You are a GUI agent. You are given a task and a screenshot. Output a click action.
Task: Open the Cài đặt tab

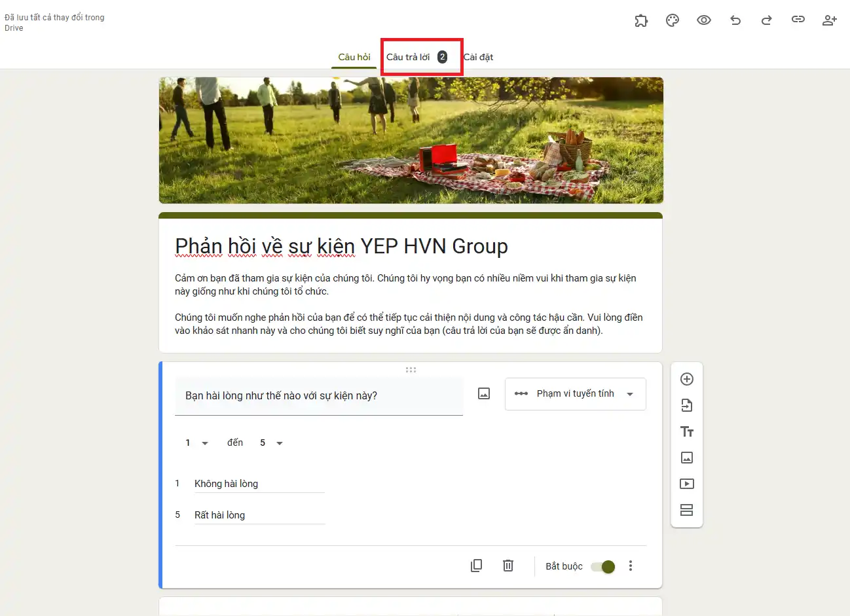(478, 57)
